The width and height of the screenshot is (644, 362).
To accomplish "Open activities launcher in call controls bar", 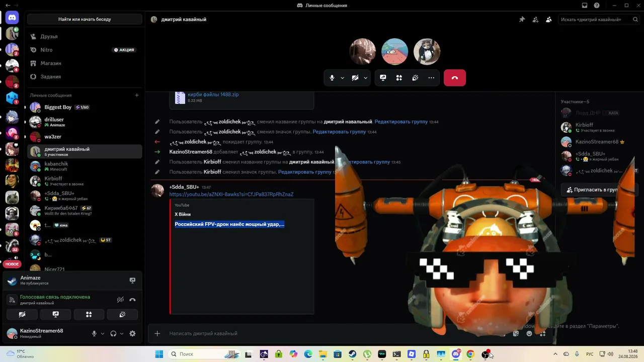I will coord(399,78).
